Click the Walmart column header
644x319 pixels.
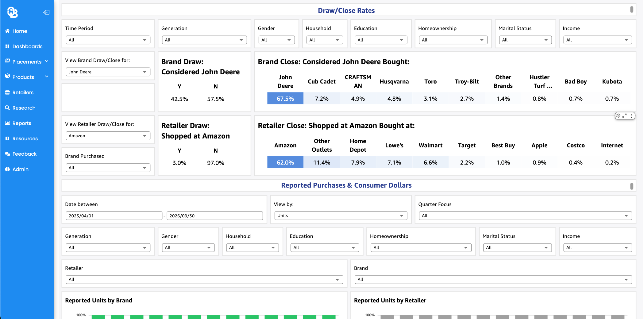click(430, 145)
